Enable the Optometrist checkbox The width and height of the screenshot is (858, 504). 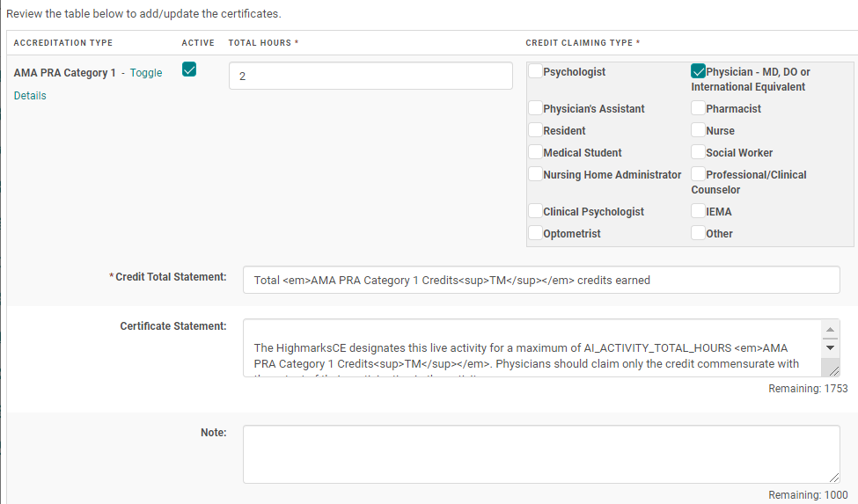[535, 233]
